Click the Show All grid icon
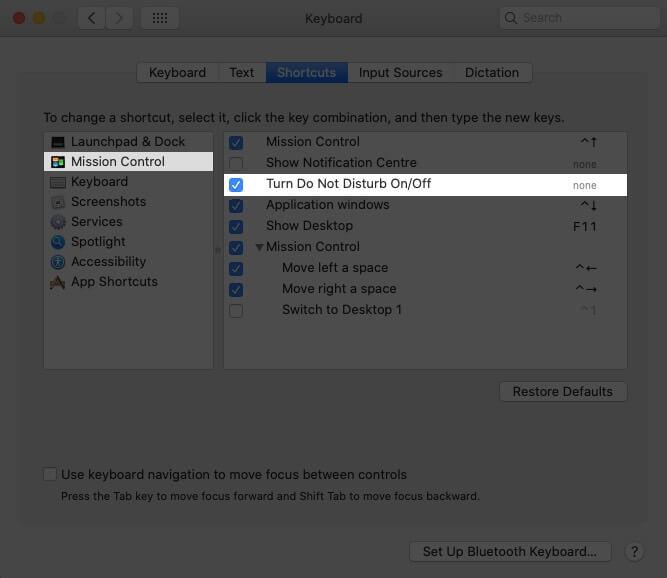 coord(160,18)
